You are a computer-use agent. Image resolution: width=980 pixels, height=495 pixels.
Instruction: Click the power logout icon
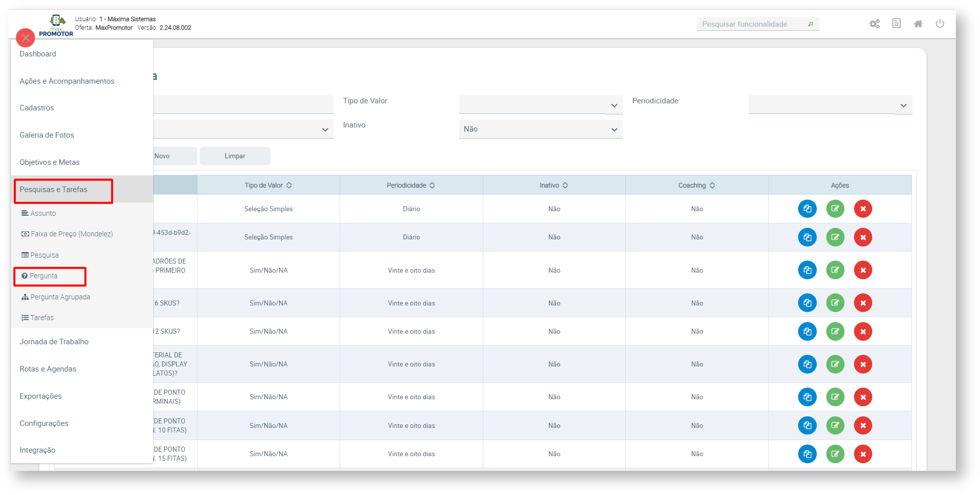coord(940,24)
